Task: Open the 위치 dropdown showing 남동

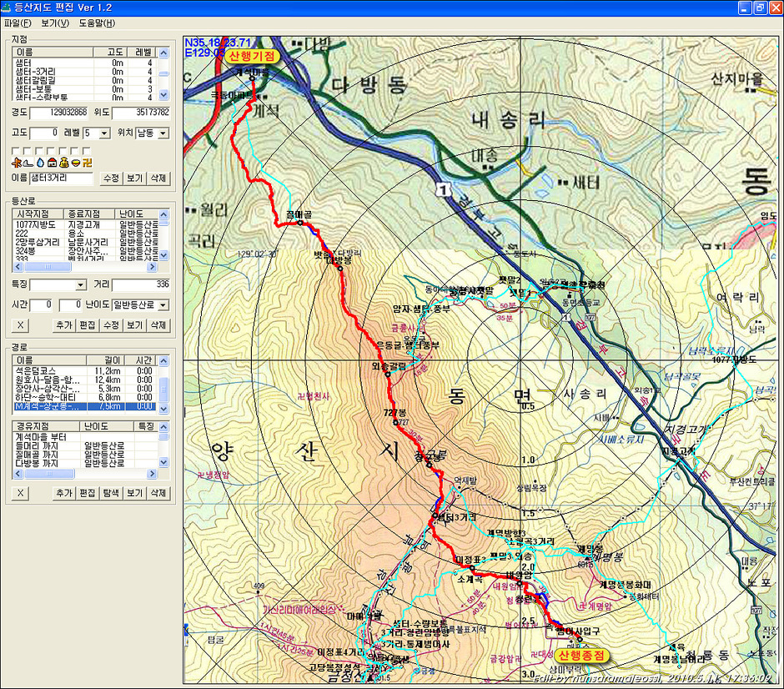Action: [163, 133]
